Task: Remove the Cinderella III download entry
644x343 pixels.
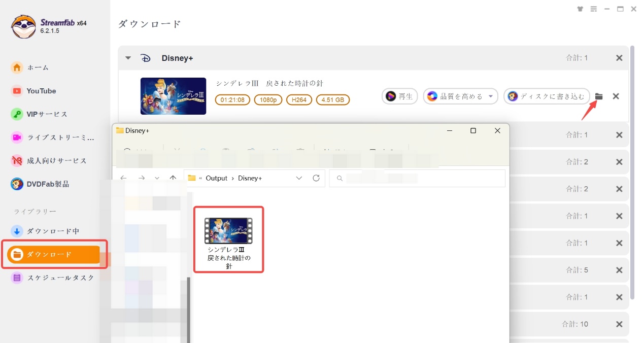Action: [616, 96]
